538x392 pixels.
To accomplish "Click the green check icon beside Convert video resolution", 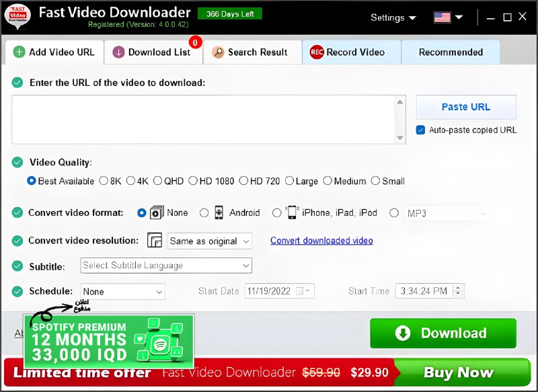I will click(17, 241).
